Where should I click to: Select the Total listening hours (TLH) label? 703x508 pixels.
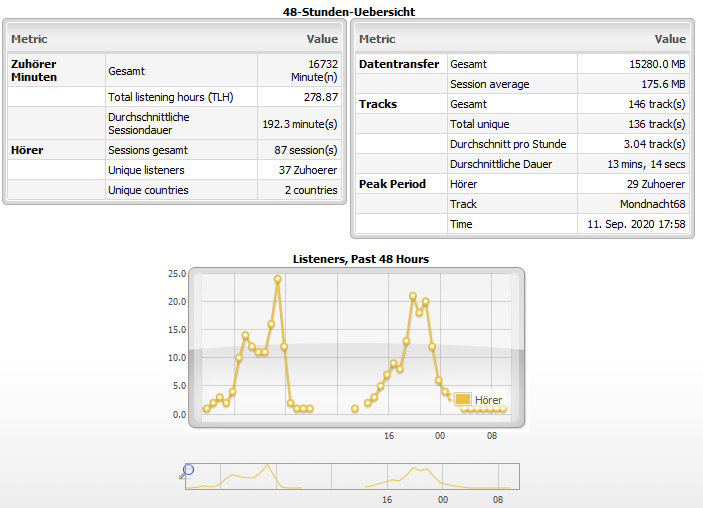click(x=170, y=97)
